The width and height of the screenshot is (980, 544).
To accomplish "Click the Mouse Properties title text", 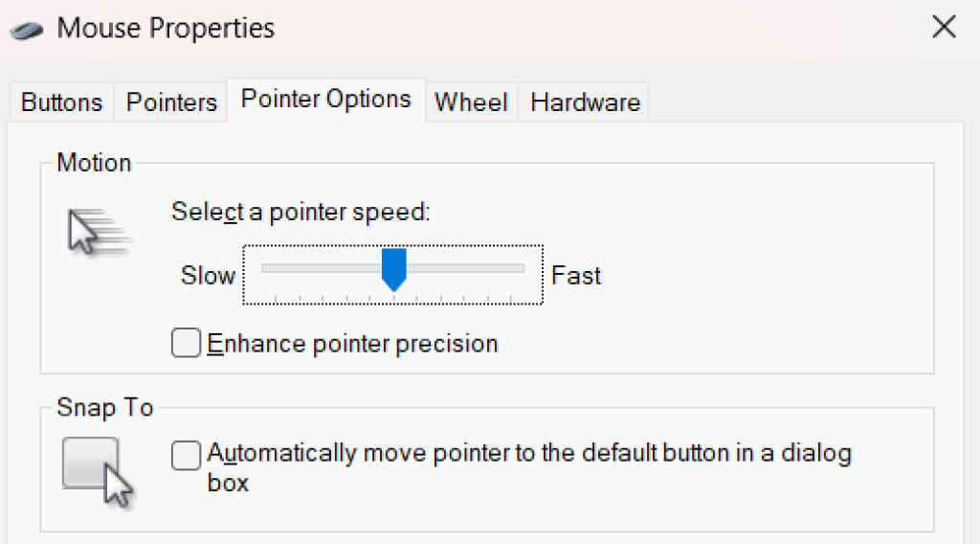I will click(x=166, y=29).
